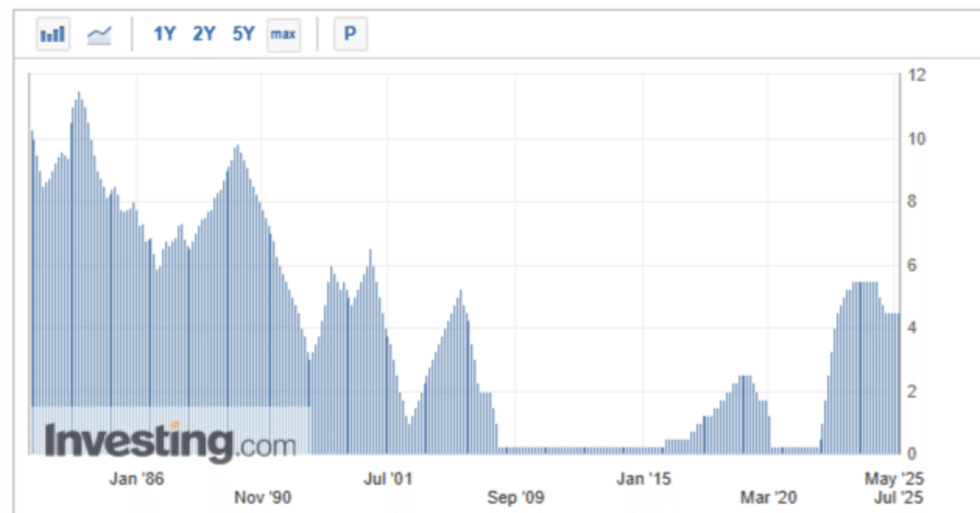Click the Nov '90 axis label

pyautogui.click(x=263, y=498)
